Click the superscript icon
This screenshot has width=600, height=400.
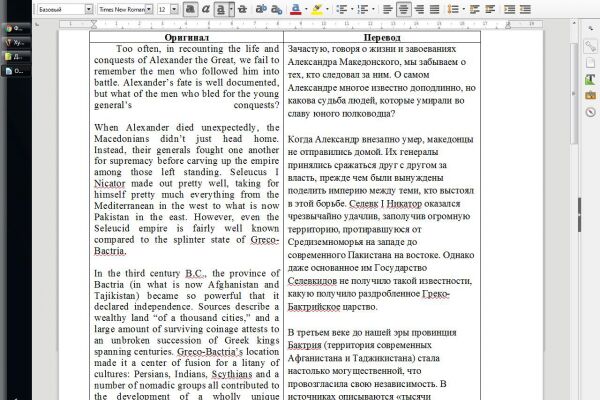click(x=261, y=9)
